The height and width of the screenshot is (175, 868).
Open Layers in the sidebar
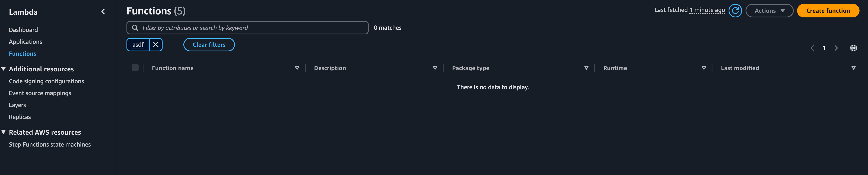click(17, 105)
